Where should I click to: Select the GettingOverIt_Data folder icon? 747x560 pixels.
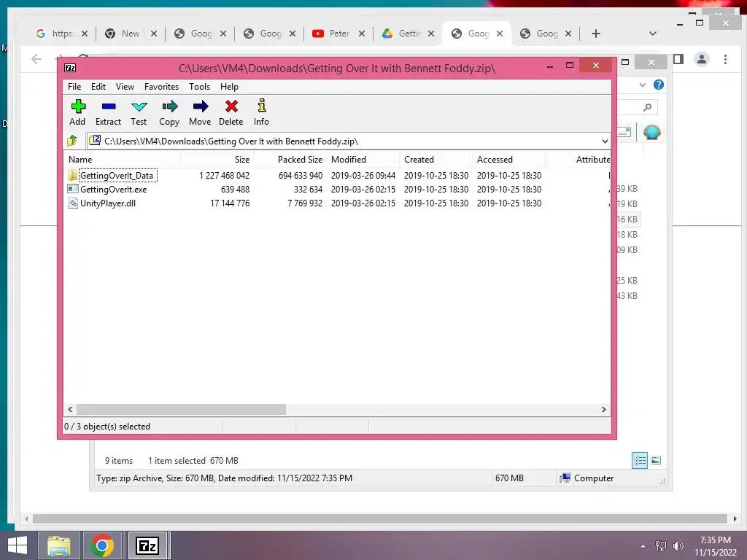72,175
